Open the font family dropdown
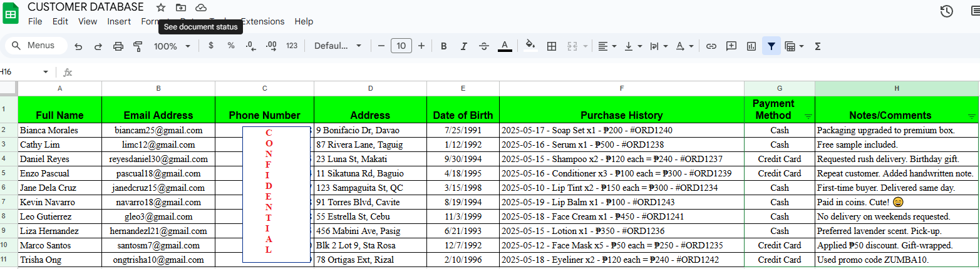Screen dimensions: 980x269 pos(338,46)
